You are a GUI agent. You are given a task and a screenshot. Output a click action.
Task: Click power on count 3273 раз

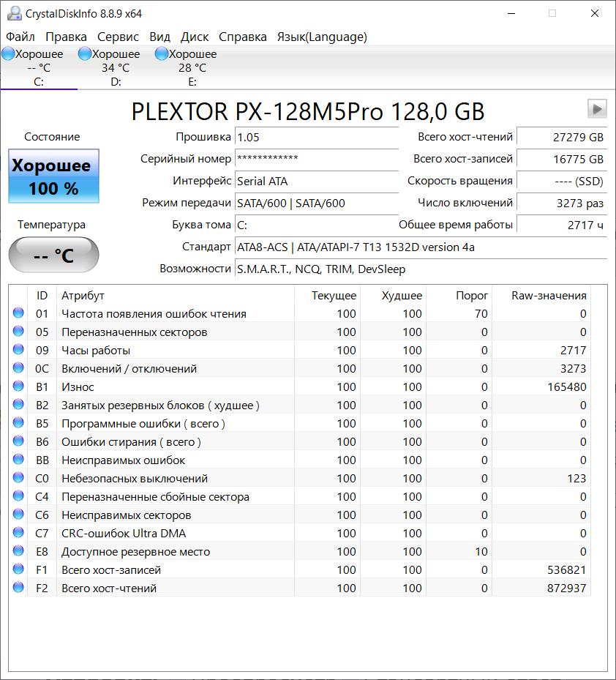562,203
